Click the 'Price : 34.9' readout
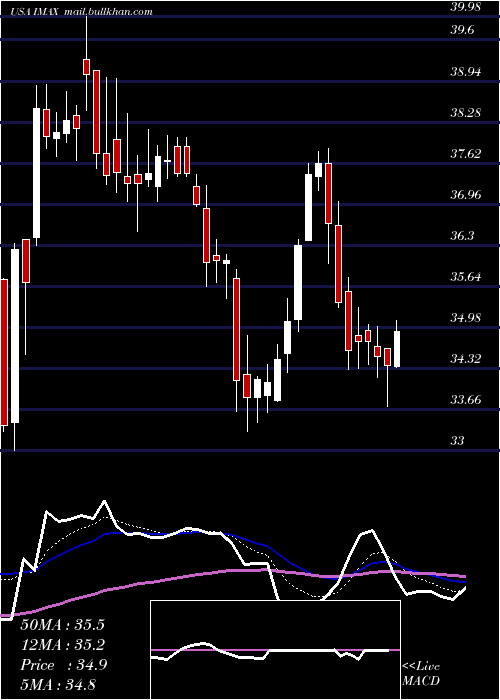This screenshot has height=700, width=500. 63,665
